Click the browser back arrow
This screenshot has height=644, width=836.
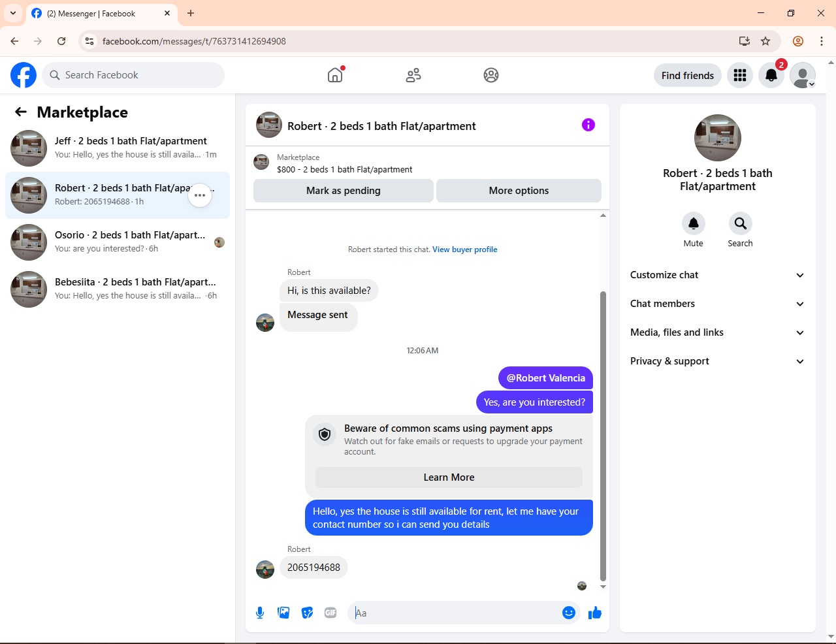[x=14, y=41]
